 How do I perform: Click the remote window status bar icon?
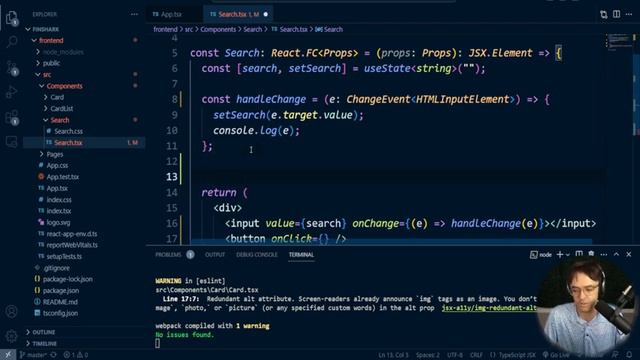point(8,355)
